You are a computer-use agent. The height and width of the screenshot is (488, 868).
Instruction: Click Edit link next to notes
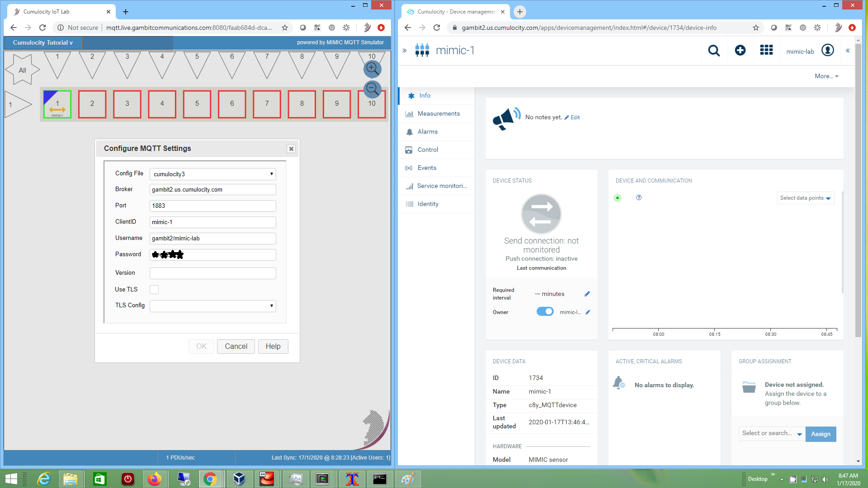pyautogui.click(x=572, y=117)
